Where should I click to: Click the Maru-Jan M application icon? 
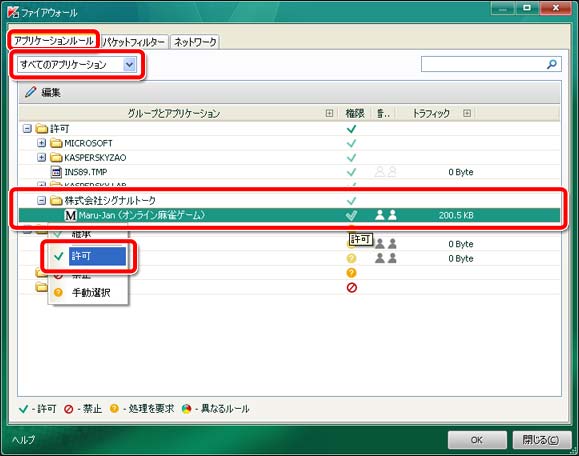point(70,215)
